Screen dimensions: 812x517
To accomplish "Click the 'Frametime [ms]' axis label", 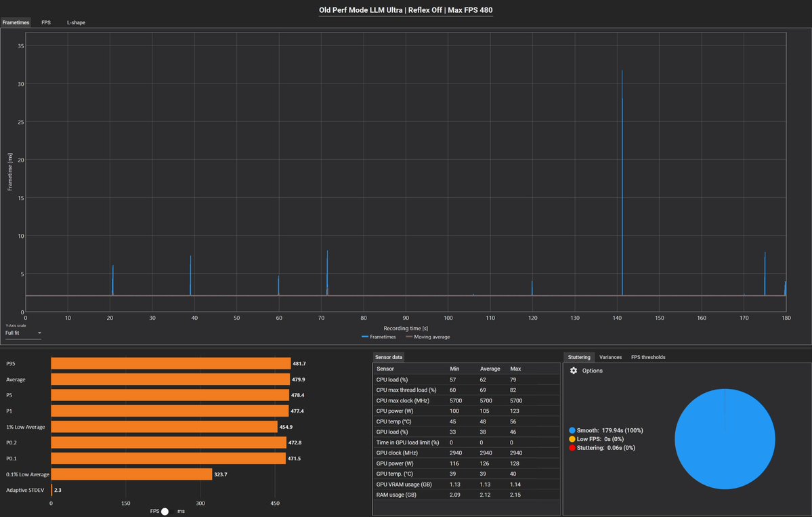I will click(x=10, y=171).
